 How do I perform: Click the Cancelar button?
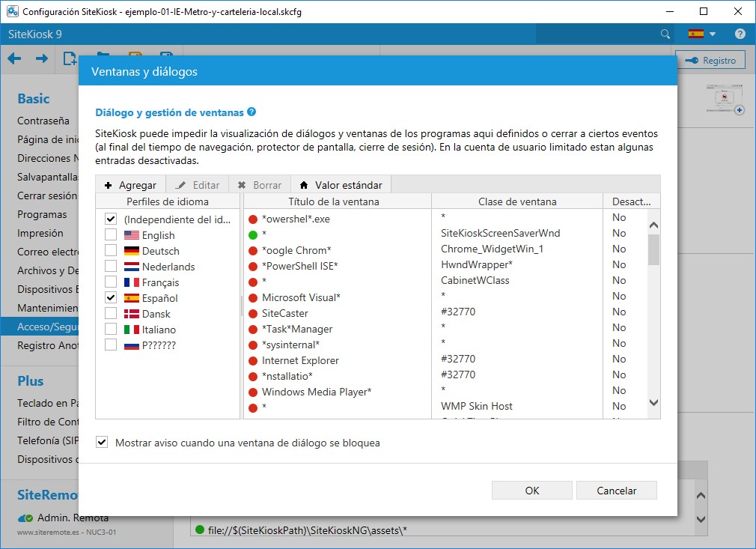(x=616, y=491)
